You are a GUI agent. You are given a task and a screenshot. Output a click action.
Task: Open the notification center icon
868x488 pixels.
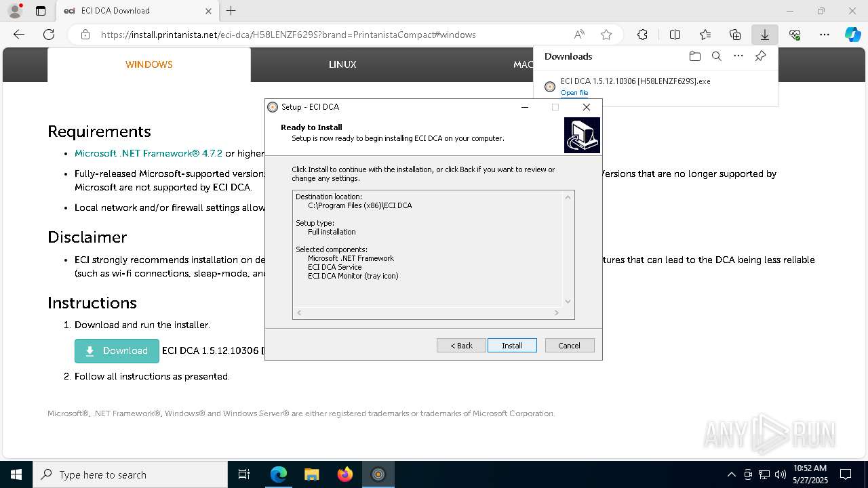coord(846,474)
